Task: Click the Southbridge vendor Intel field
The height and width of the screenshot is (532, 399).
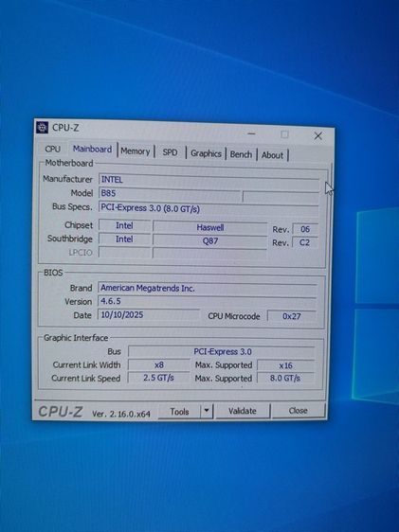Action: 124,239
